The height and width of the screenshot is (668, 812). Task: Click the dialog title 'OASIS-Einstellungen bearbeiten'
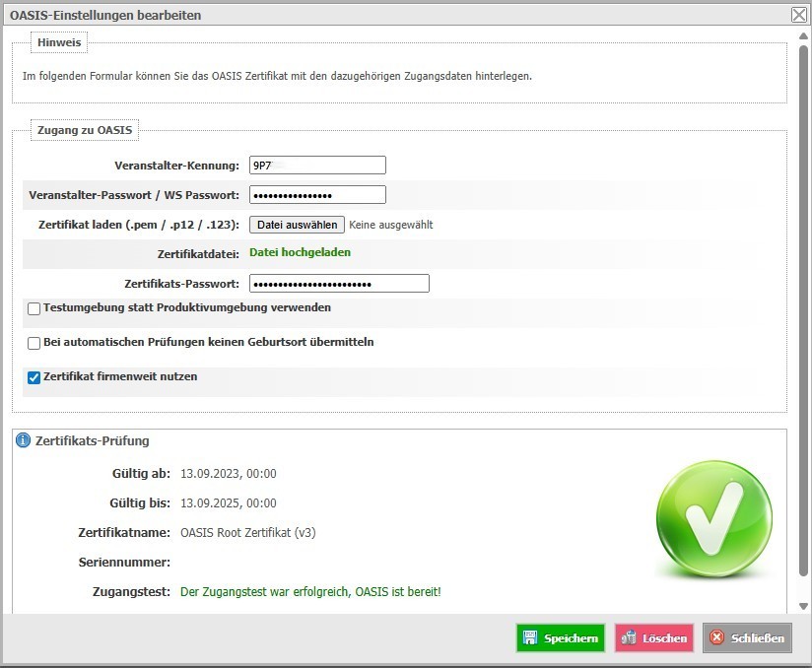[x=105, y=15]
